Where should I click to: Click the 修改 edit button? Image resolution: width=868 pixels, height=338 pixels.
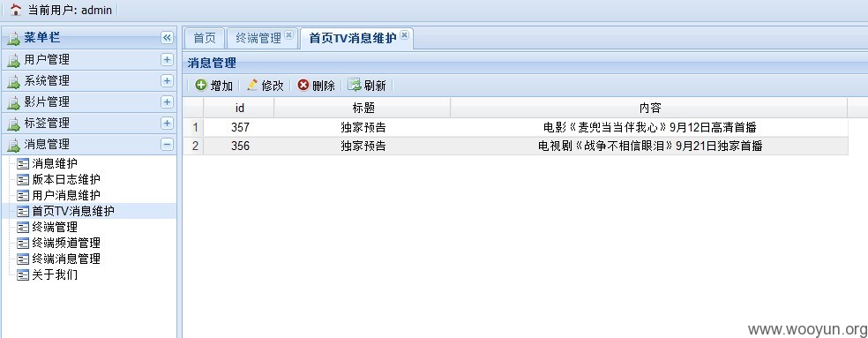coord(266,86)
